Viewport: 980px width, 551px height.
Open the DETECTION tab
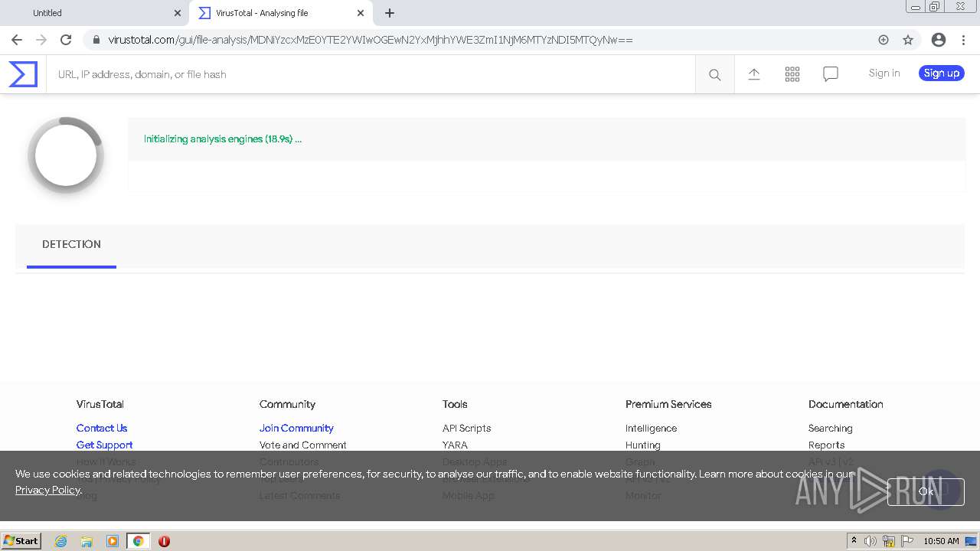point(71,245)
